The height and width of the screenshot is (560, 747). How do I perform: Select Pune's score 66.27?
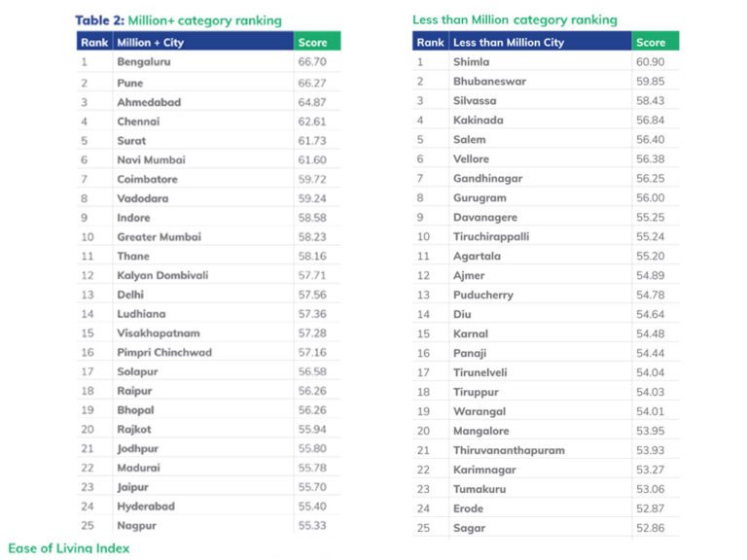tap(310, 83)
